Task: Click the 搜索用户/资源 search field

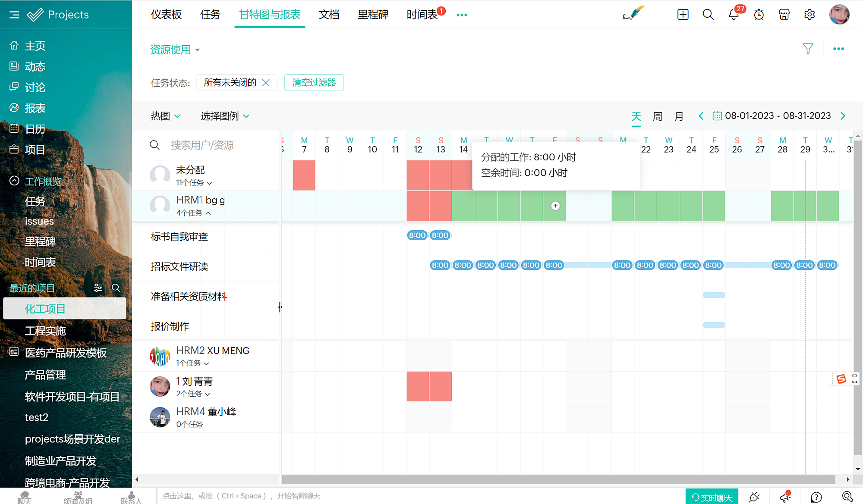Action: [202, 145]
